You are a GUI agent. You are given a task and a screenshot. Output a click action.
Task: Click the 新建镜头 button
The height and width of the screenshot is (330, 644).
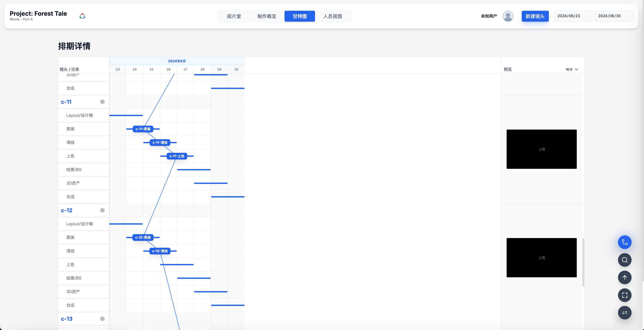[x=535, y=16]
